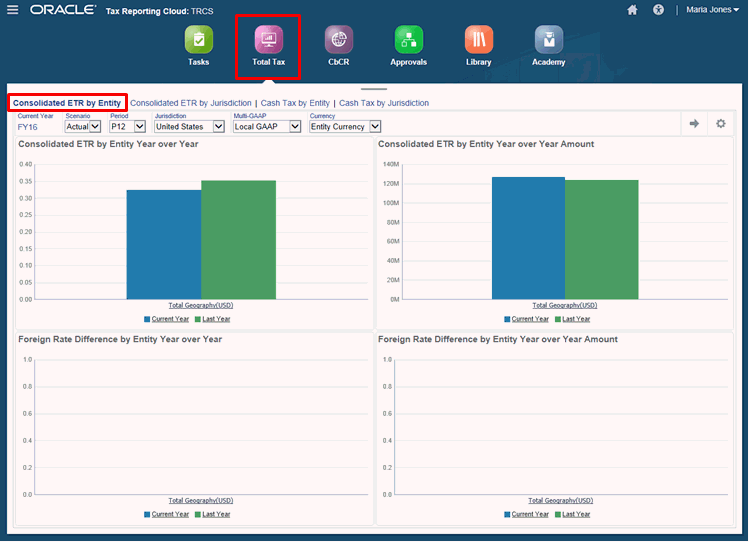Click the arrow refresh/go icon
749x542 pixels.
click(694, 124)
